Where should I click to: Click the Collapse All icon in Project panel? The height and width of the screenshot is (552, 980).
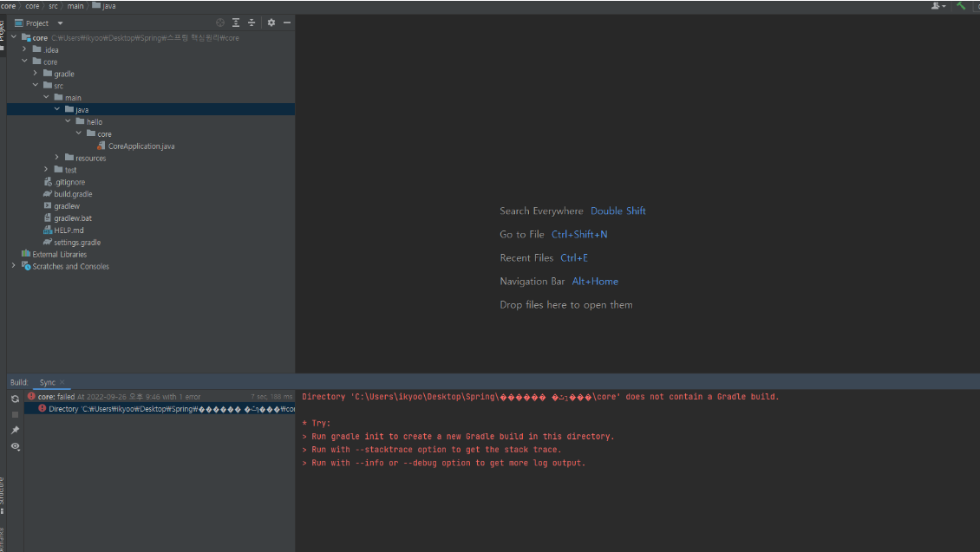point(252,23)
